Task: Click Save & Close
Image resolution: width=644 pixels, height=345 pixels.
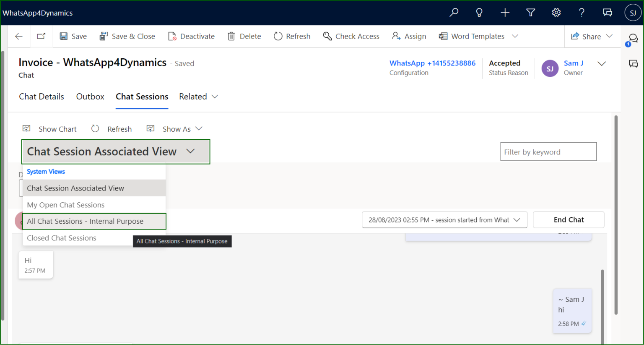Action: (127, 37)
